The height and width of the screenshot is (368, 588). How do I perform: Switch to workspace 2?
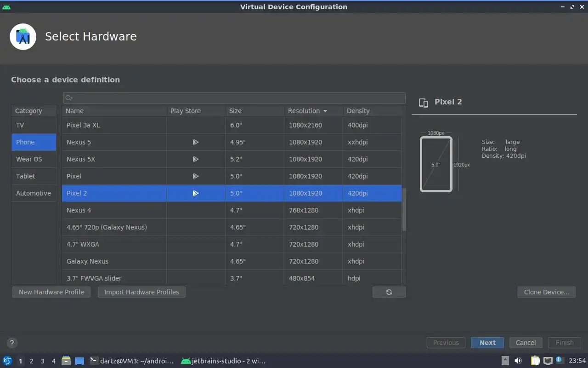coord(31,361)
